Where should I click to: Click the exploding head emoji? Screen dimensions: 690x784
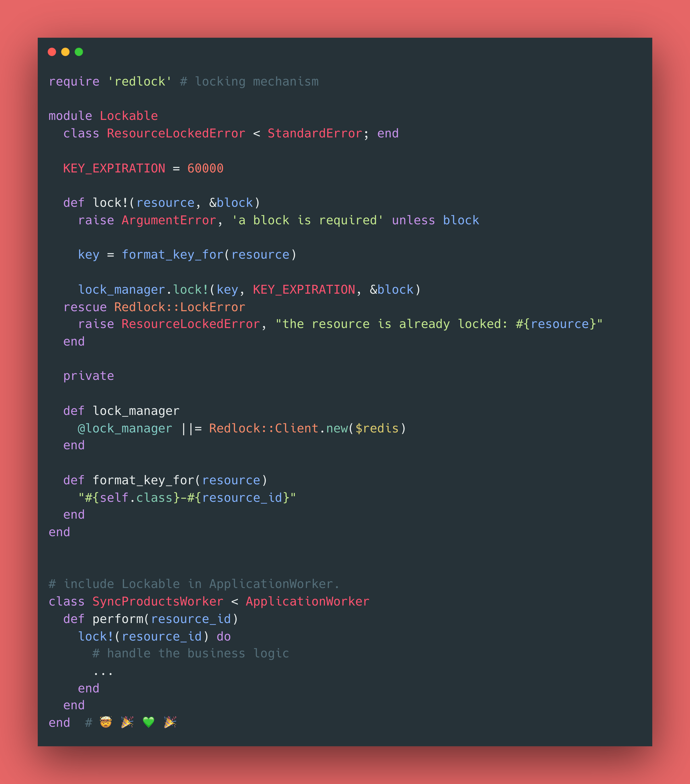point(106,722)
